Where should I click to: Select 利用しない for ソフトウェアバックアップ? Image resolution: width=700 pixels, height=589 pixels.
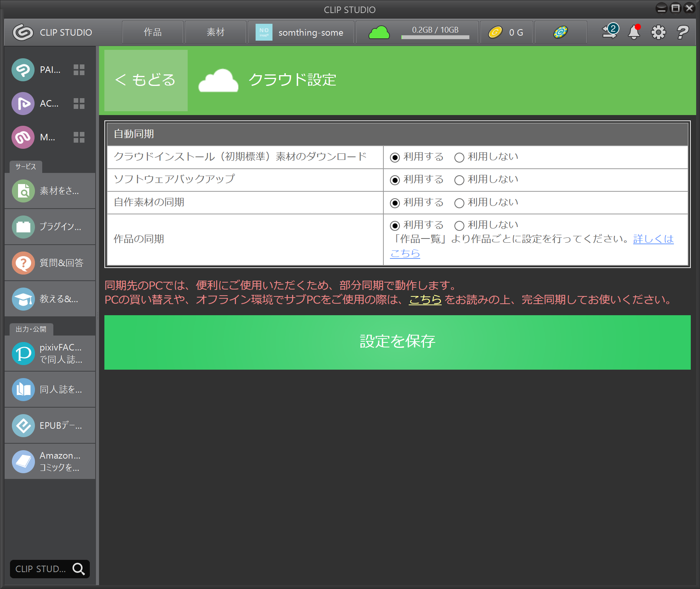[459, 180]
